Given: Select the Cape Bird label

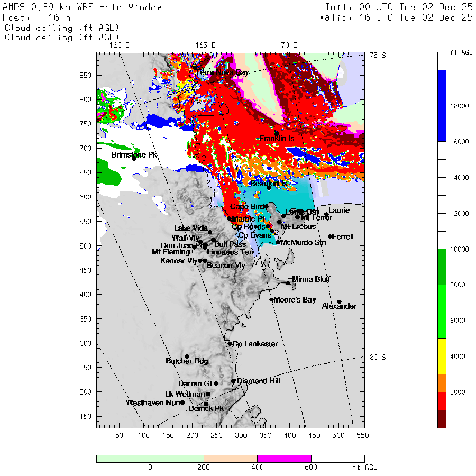Looking at the screenshot, I should tap(247, 207).
